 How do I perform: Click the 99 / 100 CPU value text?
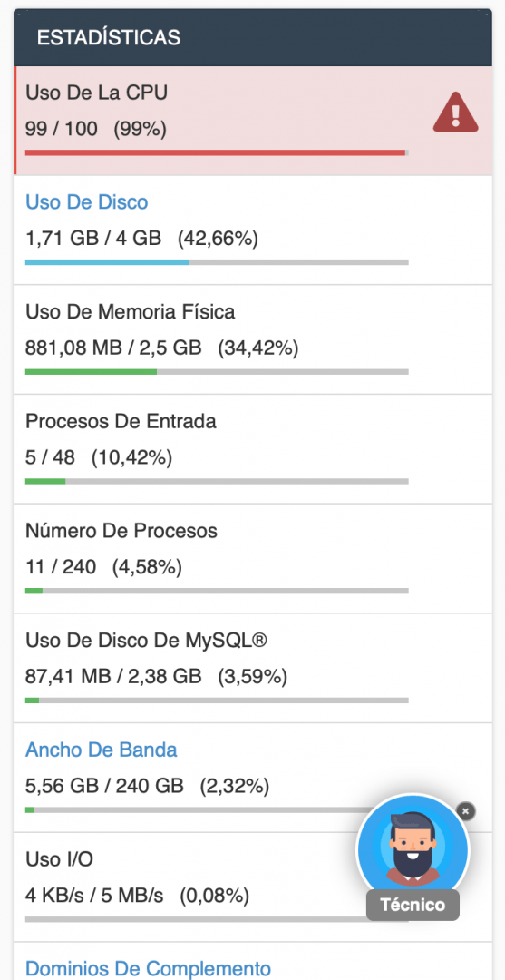pos(61,130)
